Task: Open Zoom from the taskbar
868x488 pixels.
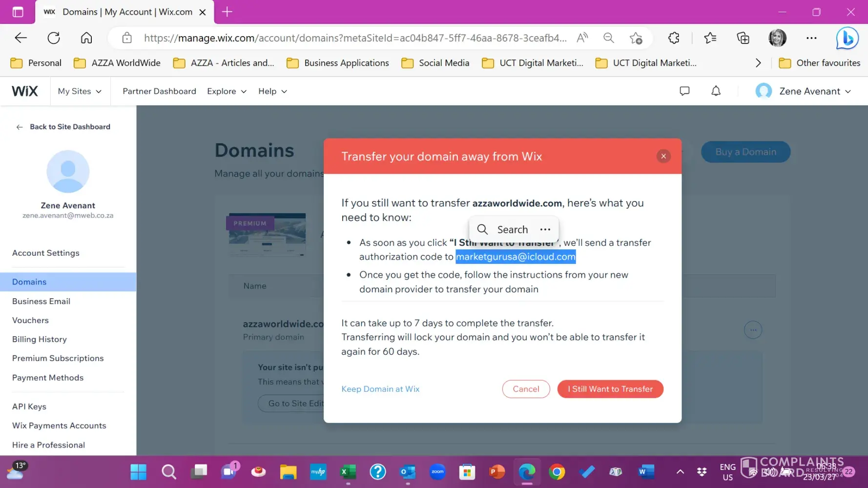Action: click(437, 472)
